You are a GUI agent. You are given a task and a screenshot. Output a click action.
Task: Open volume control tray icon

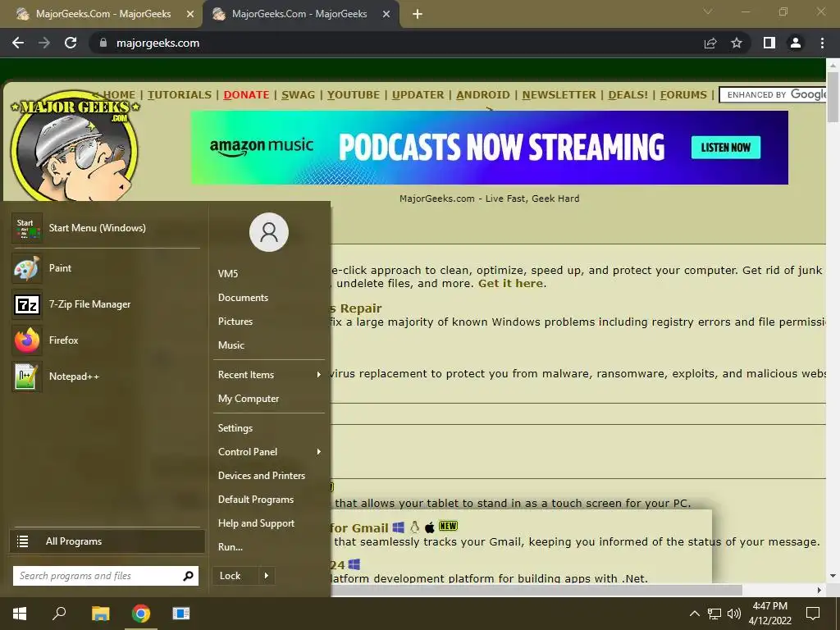pos(734,614)
